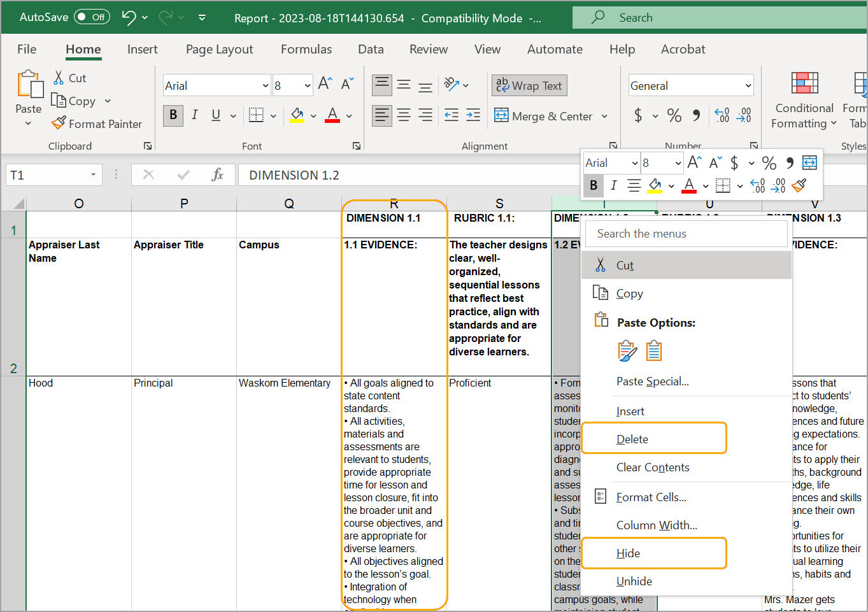
Task: Toggle the AutoSave switch
Action: point(92,17)
